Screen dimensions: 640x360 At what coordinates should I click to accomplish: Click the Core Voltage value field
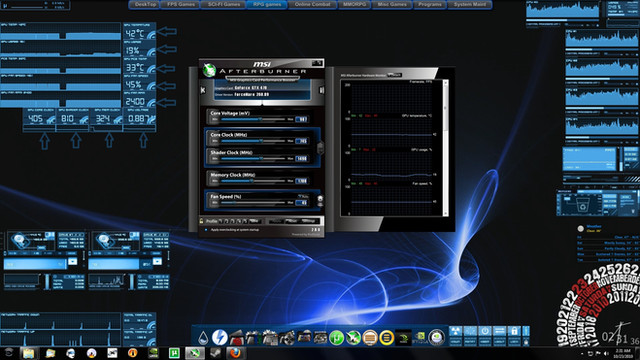pyautogui.click(x=302, y=119)
